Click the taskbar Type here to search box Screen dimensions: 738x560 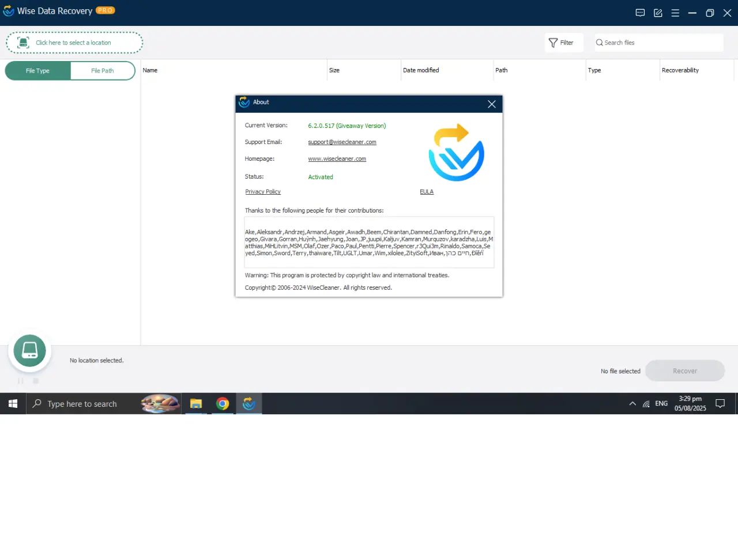[x=104, y=404]
